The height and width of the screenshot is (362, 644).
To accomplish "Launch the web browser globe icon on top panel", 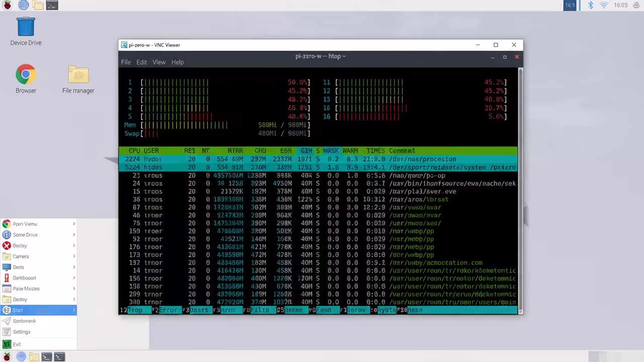I will (x=23, y=6).
